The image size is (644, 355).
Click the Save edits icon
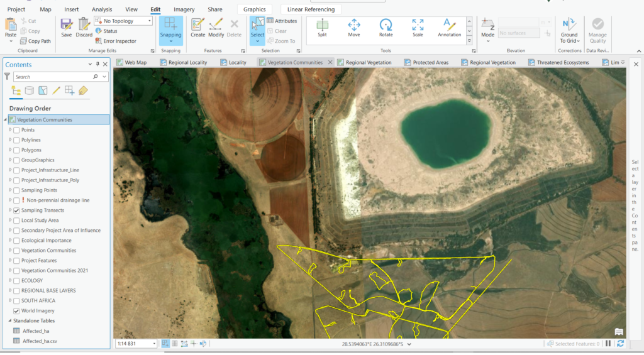click(66, 25)
